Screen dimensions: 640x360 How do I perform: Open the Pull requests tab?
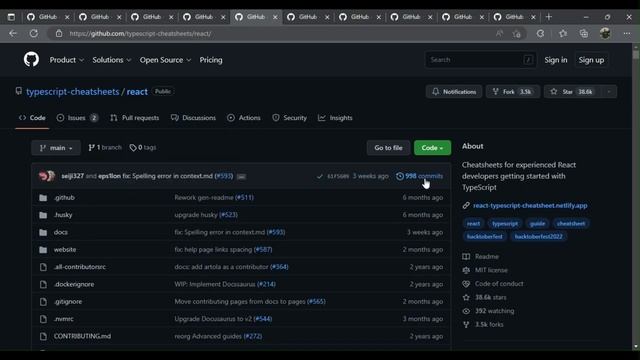134,118
